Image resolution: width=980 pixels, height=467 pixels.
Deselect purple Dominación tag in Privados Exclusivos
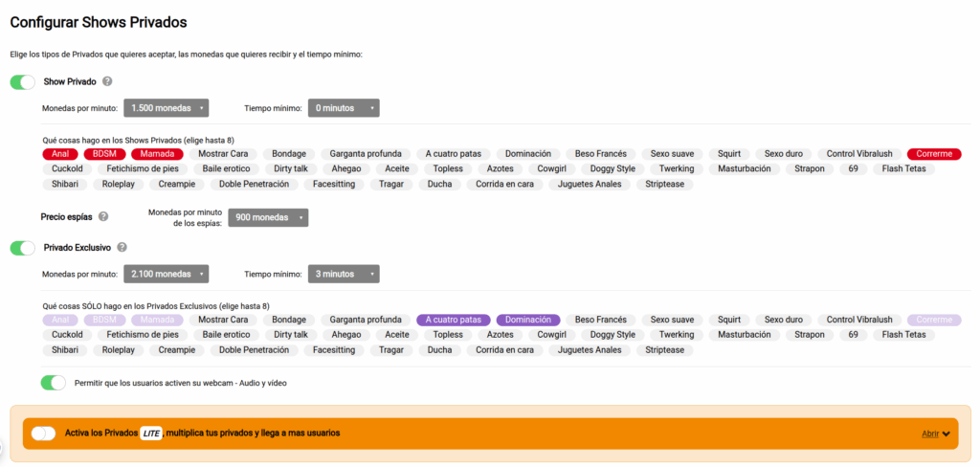pyautogui.click(x=528, y=320)
